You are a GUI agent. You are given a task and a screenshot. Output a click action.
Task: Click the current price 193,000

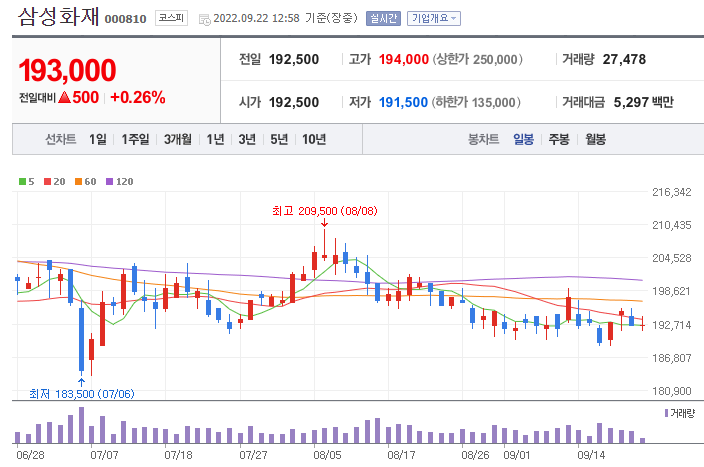[67, 70]
